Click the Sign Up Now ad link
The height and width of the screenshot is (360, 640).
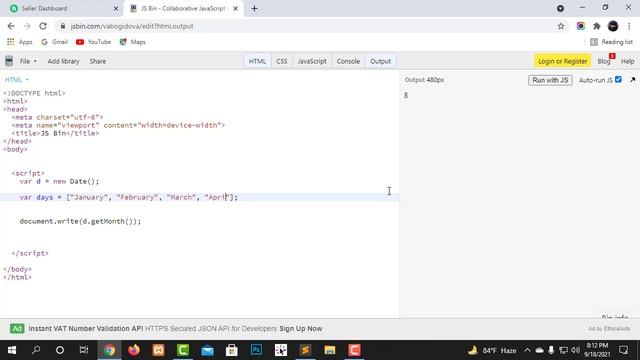coord(301,329)
